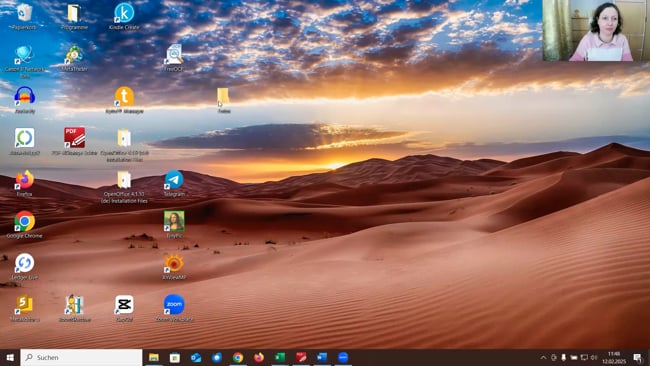
Task: Select the OpenOffice 4.1.11 installation folder
Action: (x=124, y=144)
